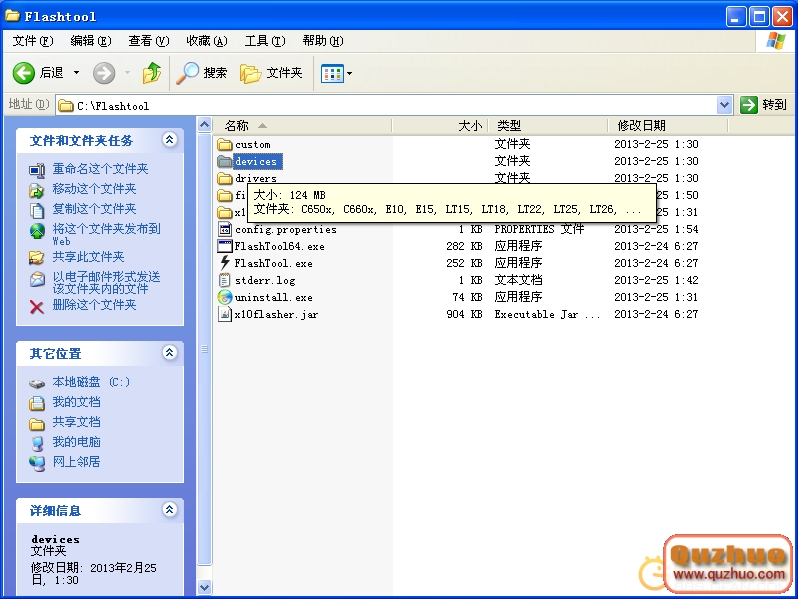Click 将这个文件夹发布到 Web link
Screen dimensions: 798x599
point(106,234)
